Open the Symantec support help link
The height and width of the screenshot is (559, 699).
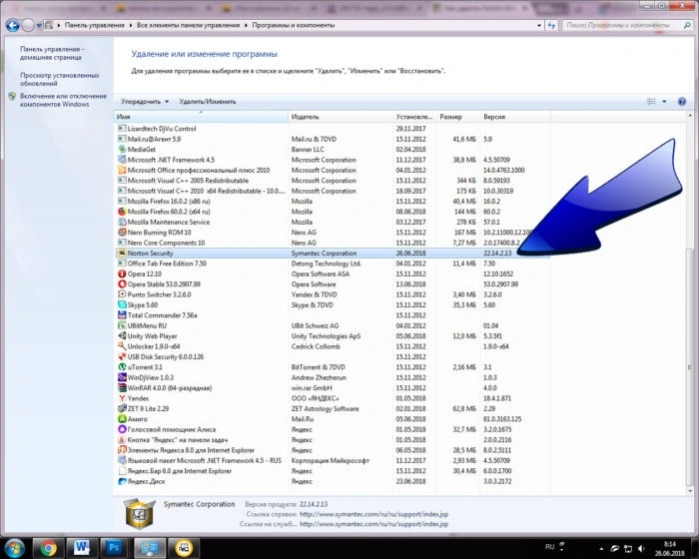pyautogui.click(x=374, y=514)
